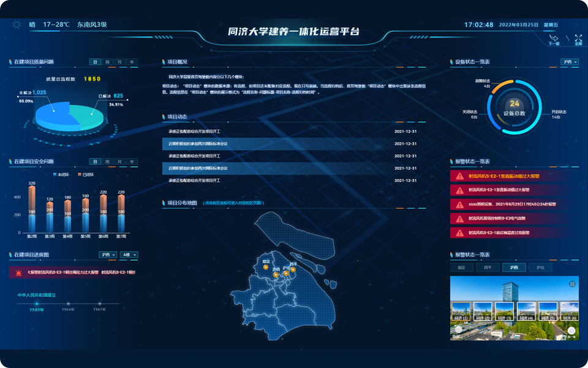The width and height of the screenshot is (588, 368).
Task: Click the 关闭状态 6台 label
Action: point(470,115)
